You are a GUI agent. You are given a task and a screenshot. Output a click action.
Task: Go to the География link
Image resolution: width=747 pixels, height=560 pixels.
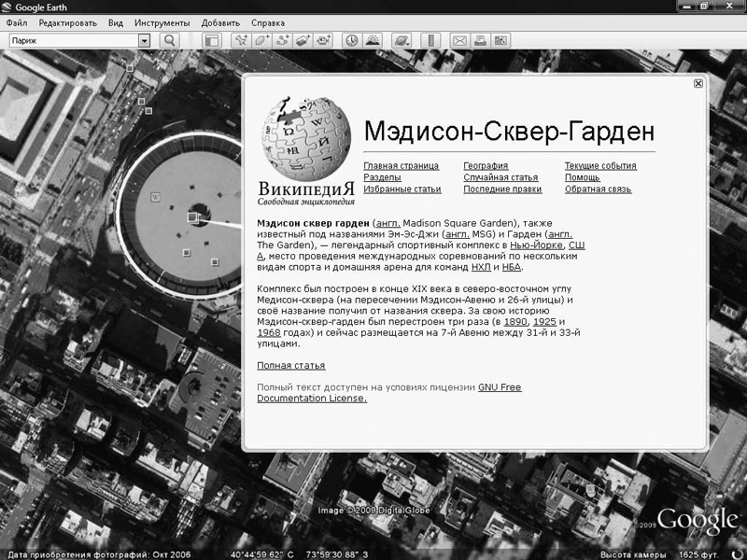[486, 166]
